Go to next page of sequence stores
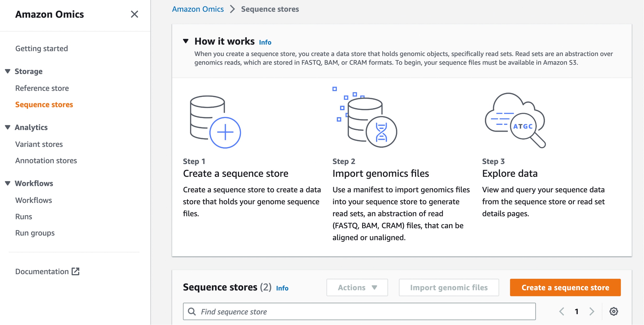The image size is (644, 325). (592, 311)
